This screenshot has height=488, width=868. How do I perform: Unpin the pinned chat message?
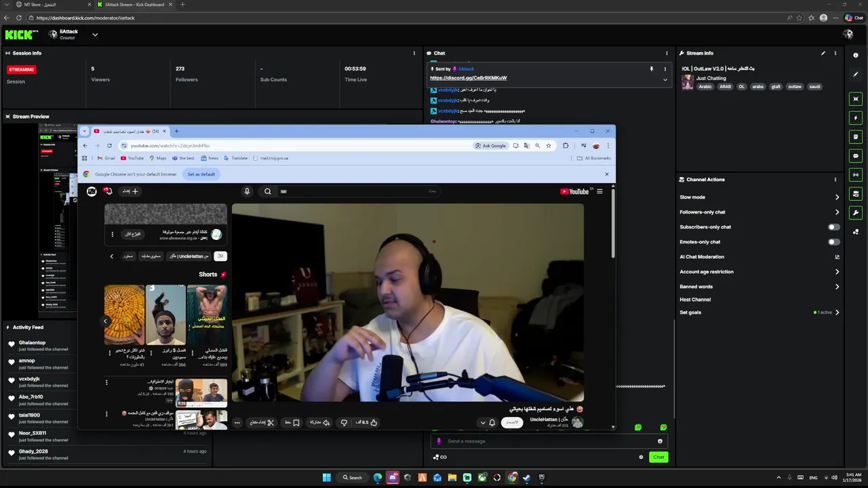(652, 68)
